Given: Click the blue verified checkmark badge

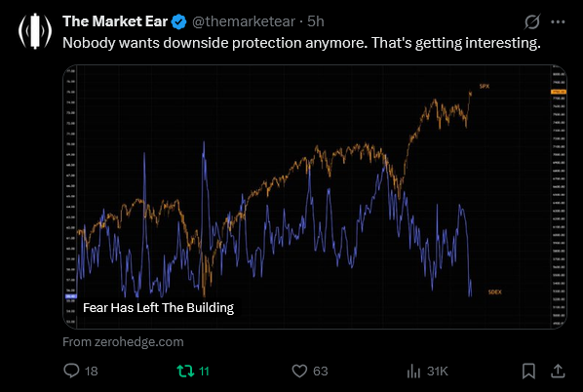Looking at the screenshot, I should 178,22.
